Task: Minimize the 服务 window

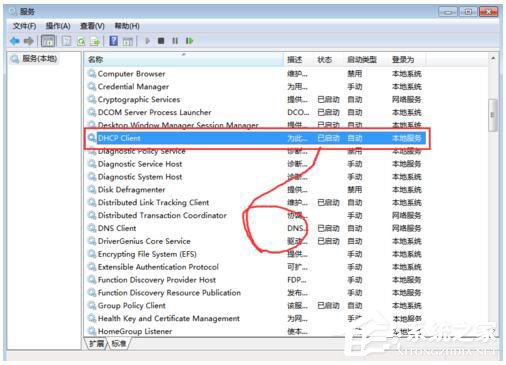Action: click(x=448, y=12)
